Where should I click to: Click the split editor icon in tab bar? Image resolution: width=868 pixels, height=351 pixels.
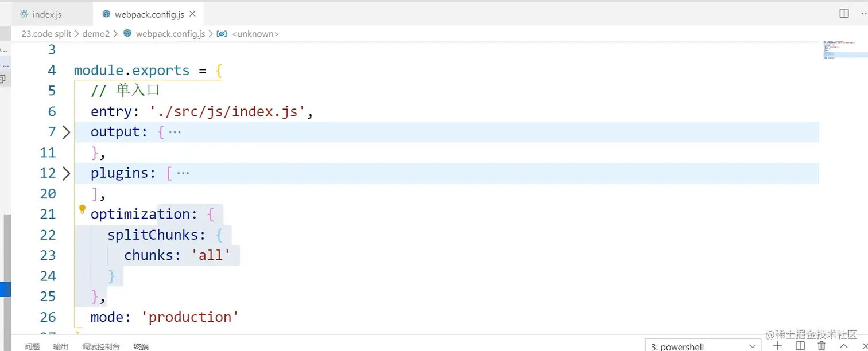[844, 13]
